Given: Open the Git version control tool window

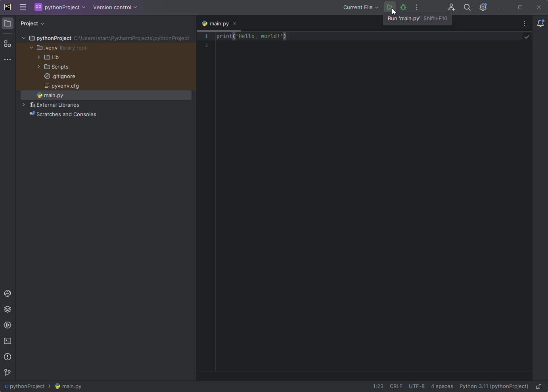Looking at the screenshot, I should coord(8,373).
